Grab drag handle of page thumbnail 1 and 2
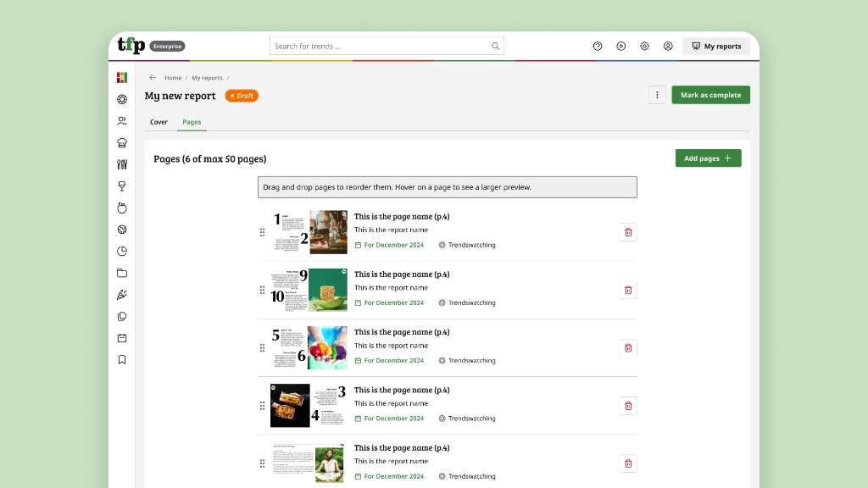868x488 pixels. (x=263, y=232)
